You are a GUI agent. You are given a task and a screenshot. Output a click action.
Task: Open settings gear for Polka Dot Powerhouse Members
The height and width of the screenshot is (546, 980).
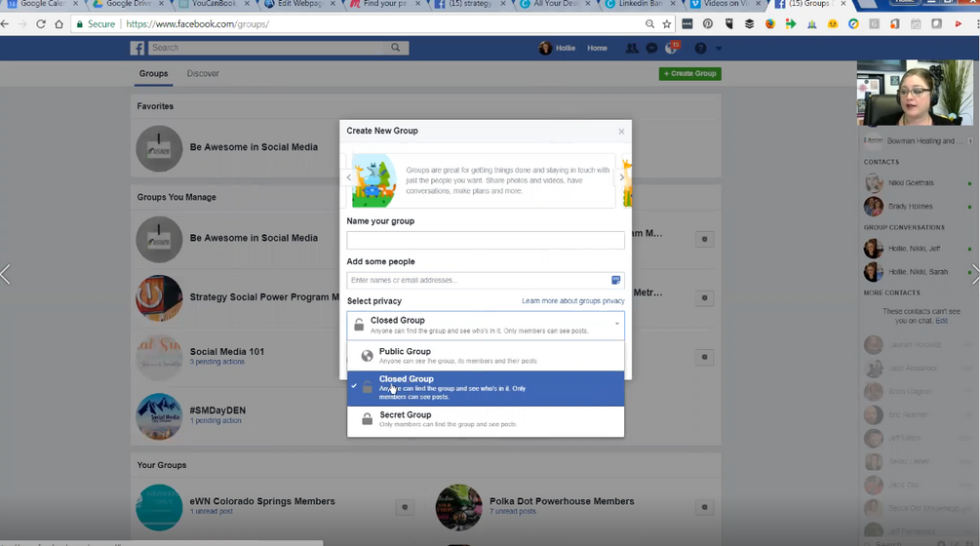tap(704, 507)
